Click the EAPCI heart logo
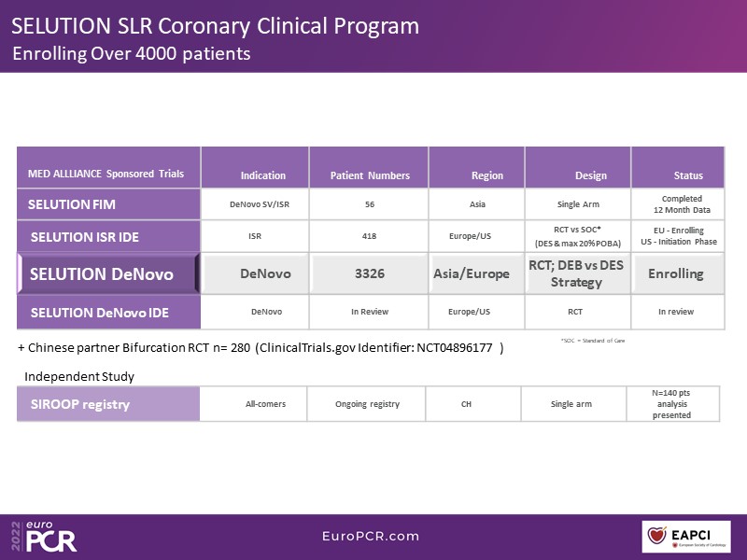Viewport: 747px width, 560px height. (659, 536)
